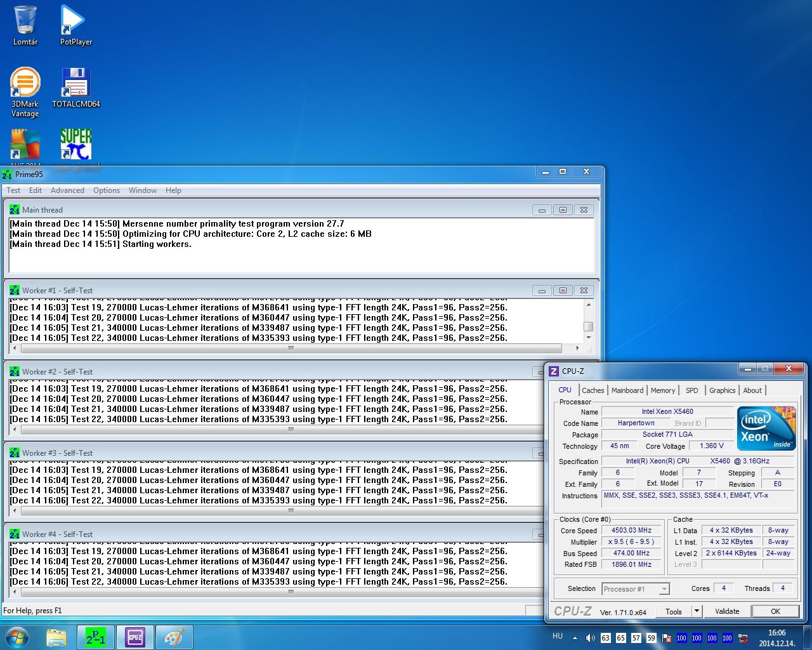Click Worker #4 horizontal scrollbar thumb
Viewport: 812px width, 650px height.
click(291, 592)
